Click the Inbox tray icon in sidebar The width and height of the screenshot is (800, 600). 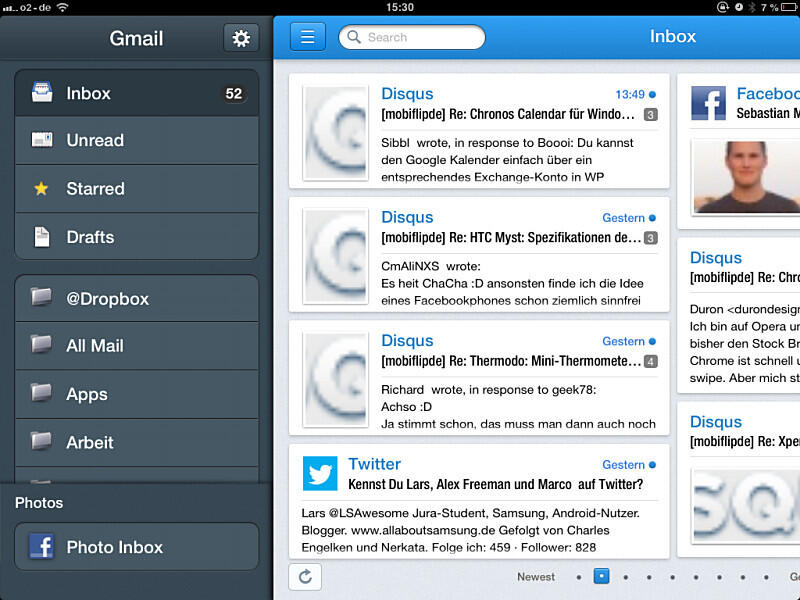point(42,93)
